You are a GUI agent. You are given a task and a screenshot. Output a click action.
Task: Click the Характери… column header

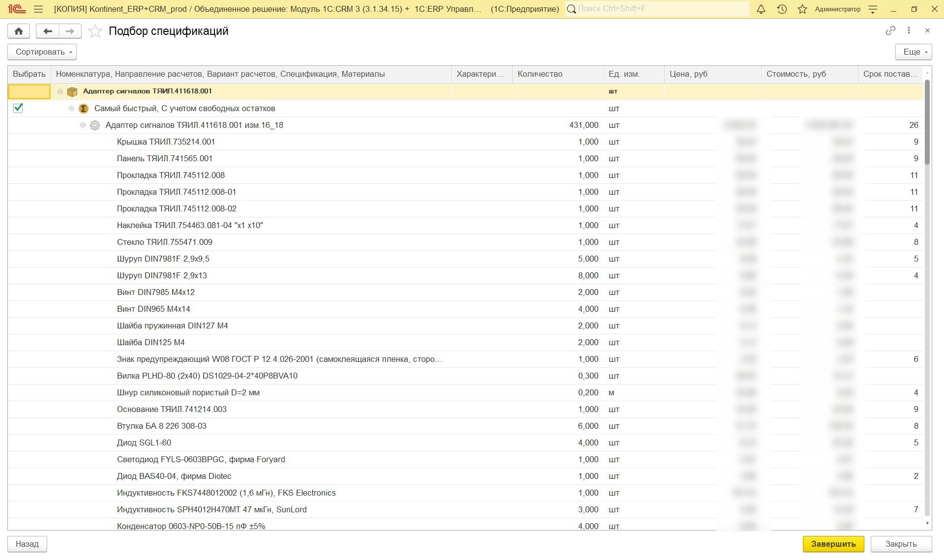482,74
